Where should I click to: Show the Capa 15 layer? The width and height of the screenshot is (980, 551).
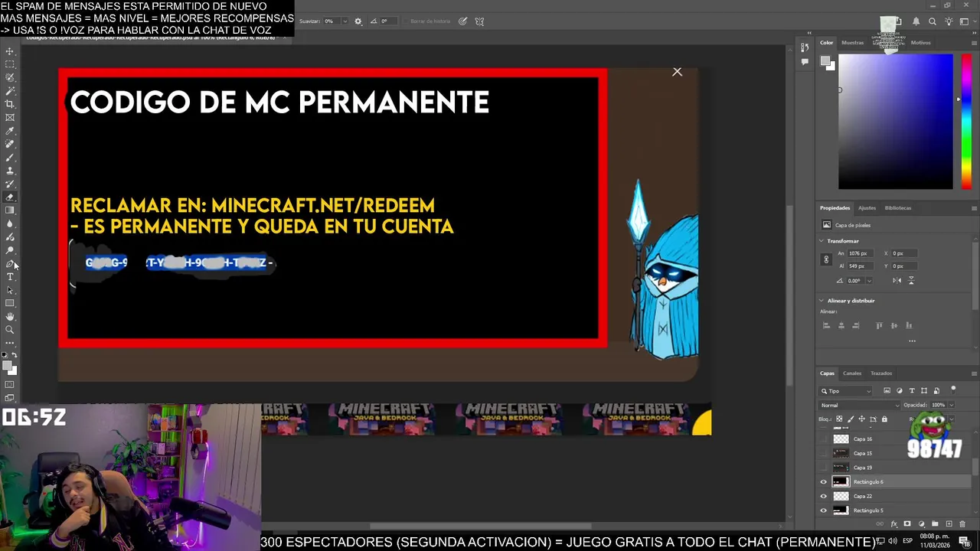click(824, 453)
